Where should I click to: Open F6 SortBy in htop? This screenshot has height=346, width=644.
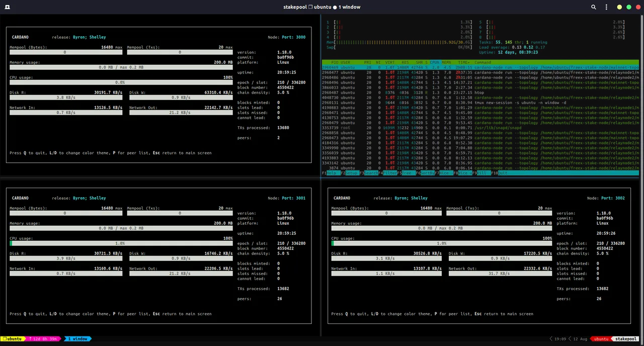coord(425,173)
